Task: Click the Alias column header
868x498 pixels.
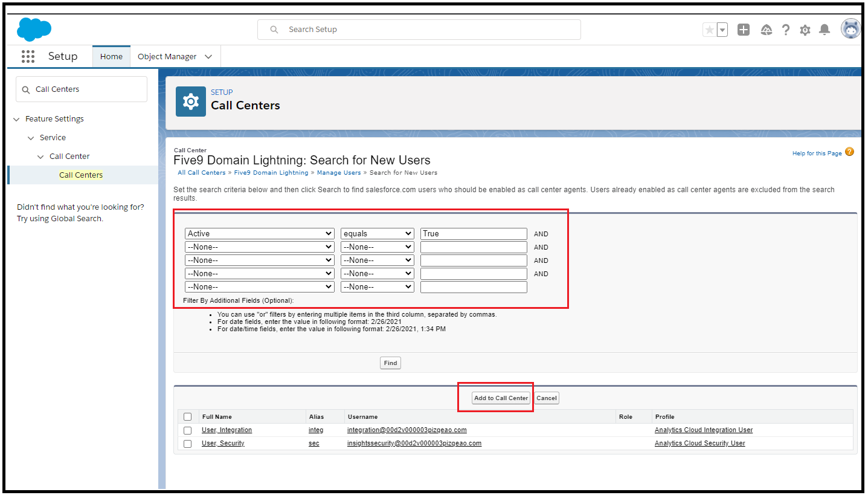Action: [x=317, y=417]
